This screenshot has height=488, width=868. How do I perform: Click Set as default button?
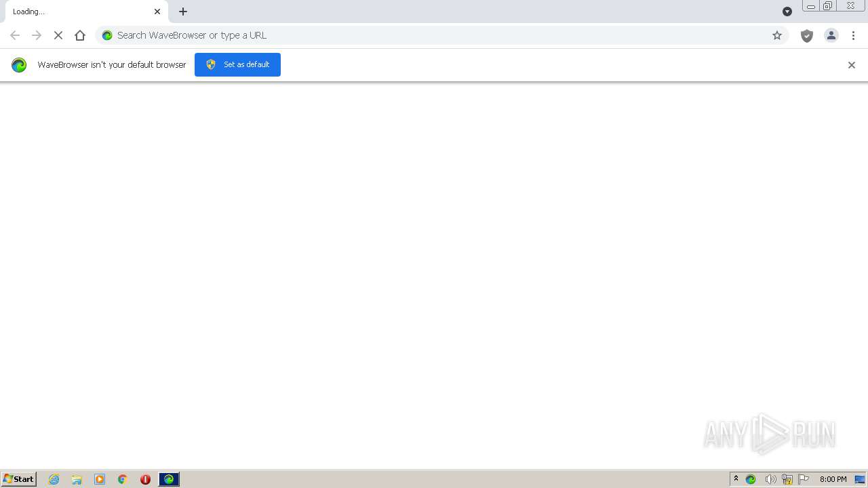(x=237, y=64)
